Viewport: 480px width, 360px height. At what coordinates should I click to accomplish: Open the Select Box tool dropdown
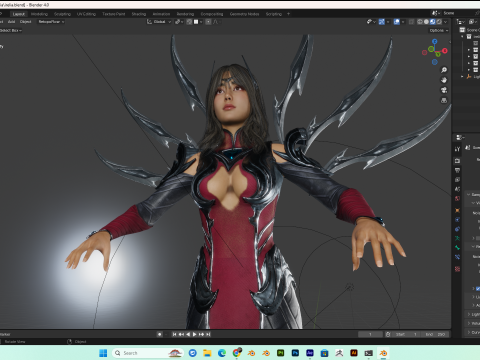(x=11, y=30)
